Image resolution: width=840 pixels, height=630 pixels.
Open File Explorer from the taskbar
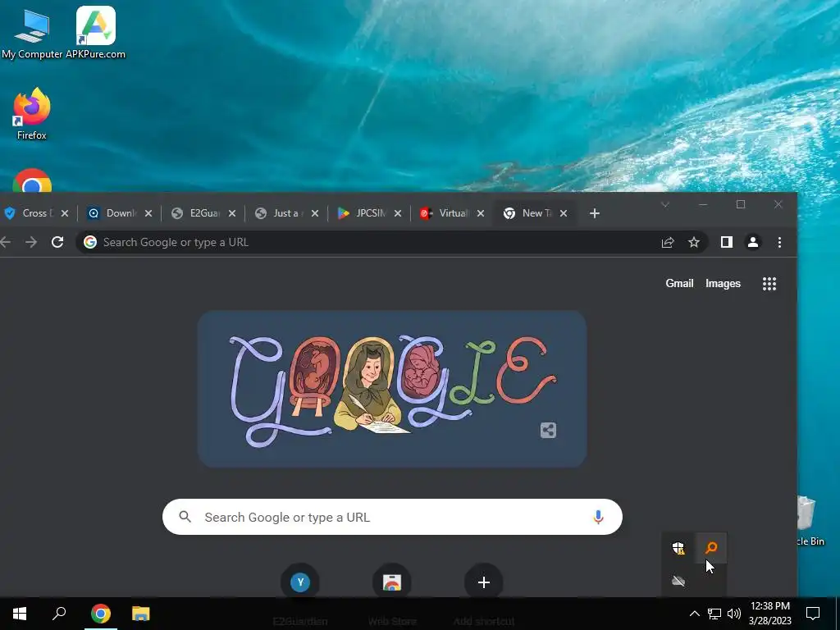point(141,614)
